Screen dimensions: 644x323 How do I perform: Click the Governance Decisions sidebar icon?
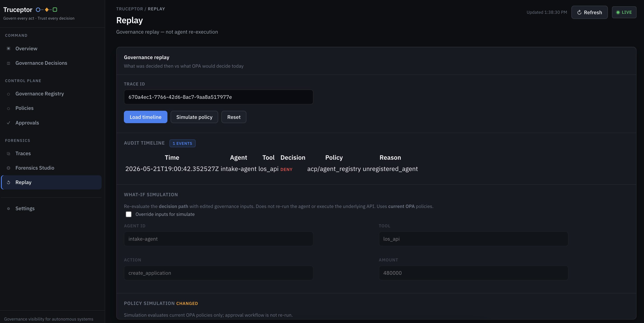(x=9, y=63)
